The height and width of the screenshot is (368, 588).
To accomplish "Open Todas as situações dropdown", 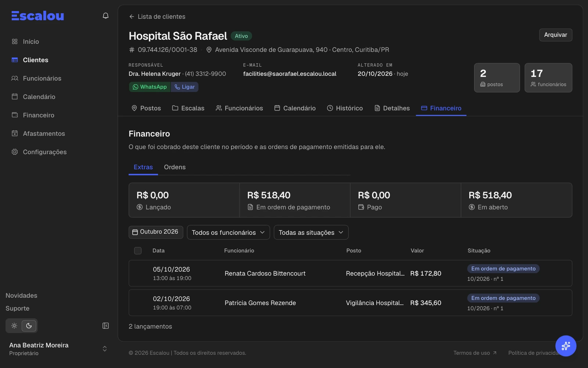I will 311,232.
